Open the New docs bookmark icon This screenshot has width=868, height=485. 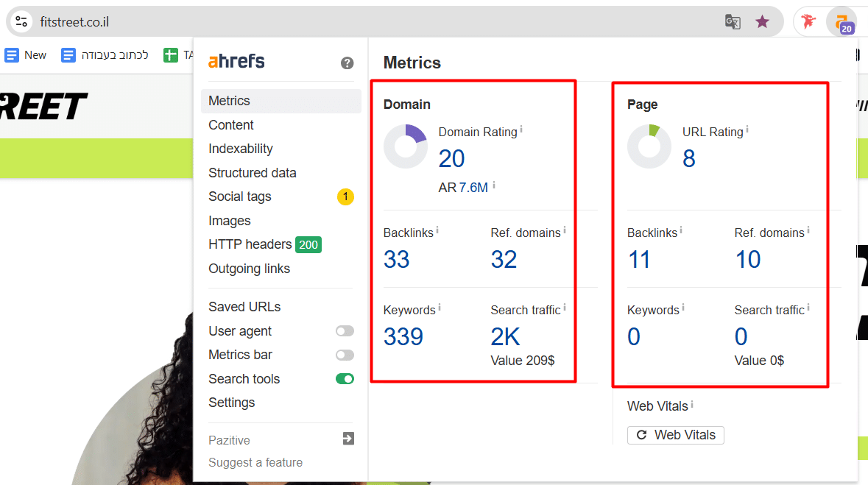12,54
